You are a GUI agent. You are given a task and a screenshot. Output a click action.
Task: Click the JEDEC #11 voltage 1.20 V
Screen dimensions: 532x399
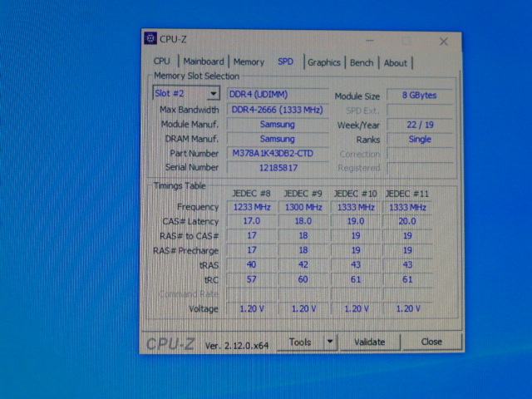(408, 308)
